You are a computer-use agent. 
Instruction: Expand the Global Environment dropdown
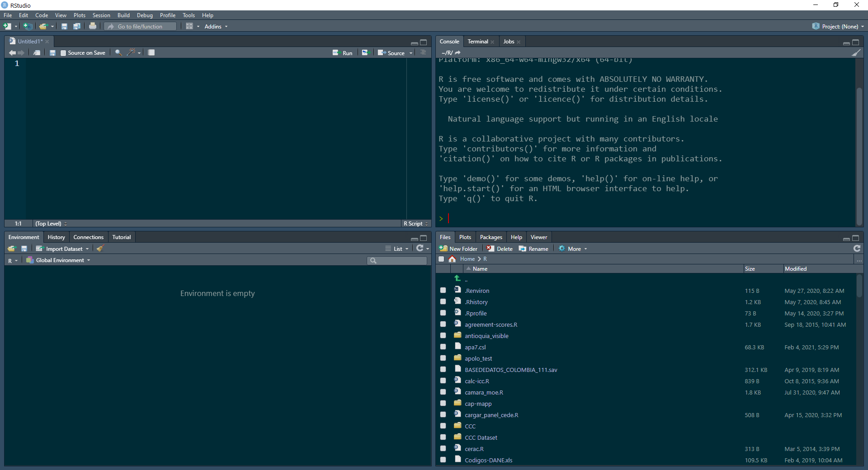[59, 260]
